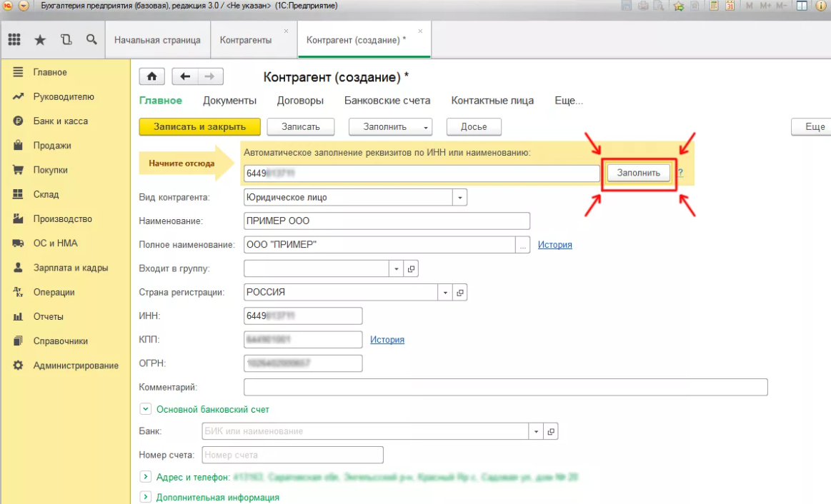Click the Записать button

[301, 126]
